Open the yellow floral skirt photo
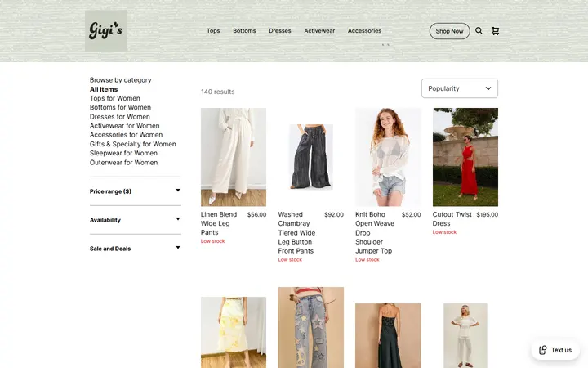The image size is (588, 368). pyautogui.click(x=234, y=332)
